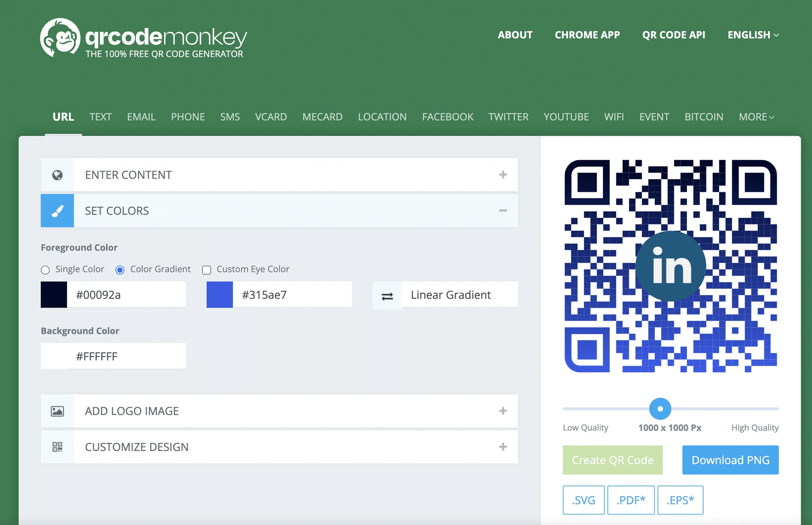The height and width of the screenshot is (525, 812).
Task: Switch to the Phone tab
Action: pos(188,117)
